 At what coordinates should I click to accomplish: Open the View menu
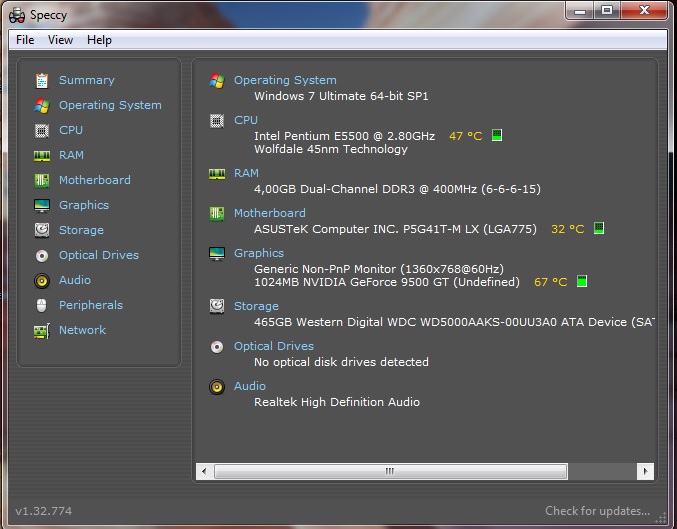point(60,40)
